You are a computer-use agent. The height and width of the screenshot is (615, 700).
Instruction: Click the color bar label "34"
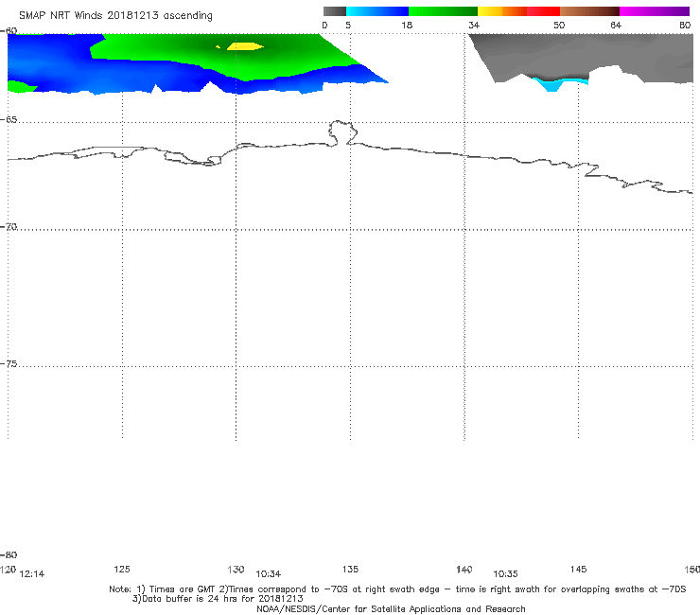(x=474, y=25)
